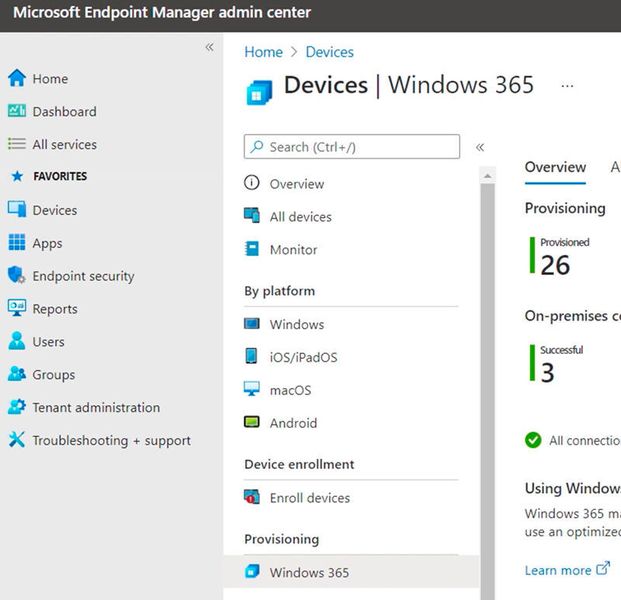Image resolution: width=621 pixels, height=600 pixels.
Task: Select the Overview tab
Action: click(555, 167)
